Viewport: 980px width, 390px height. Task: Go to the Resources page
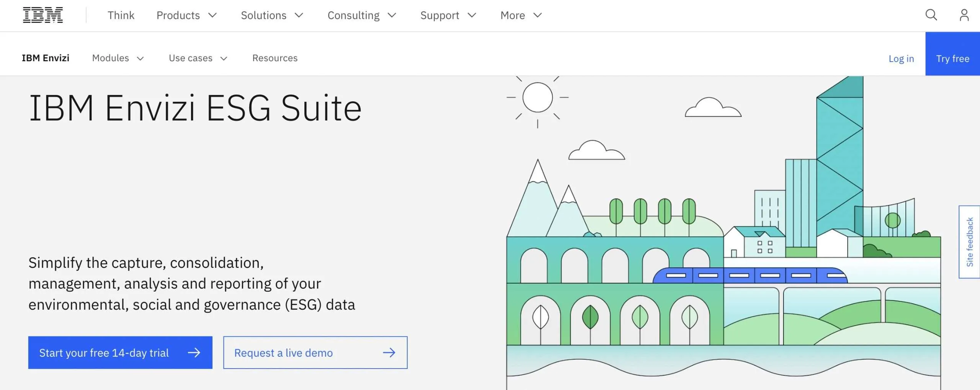(275, 58)
